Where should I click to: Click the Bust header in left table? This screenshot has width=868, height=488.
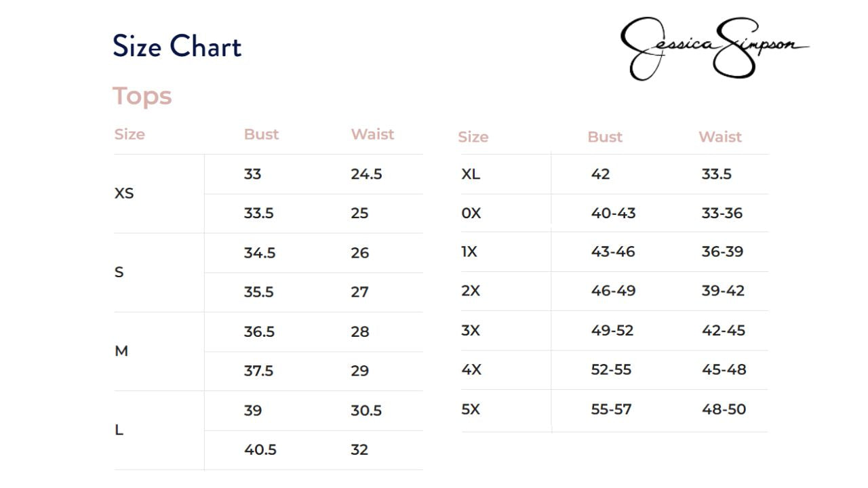pos(261,134)
